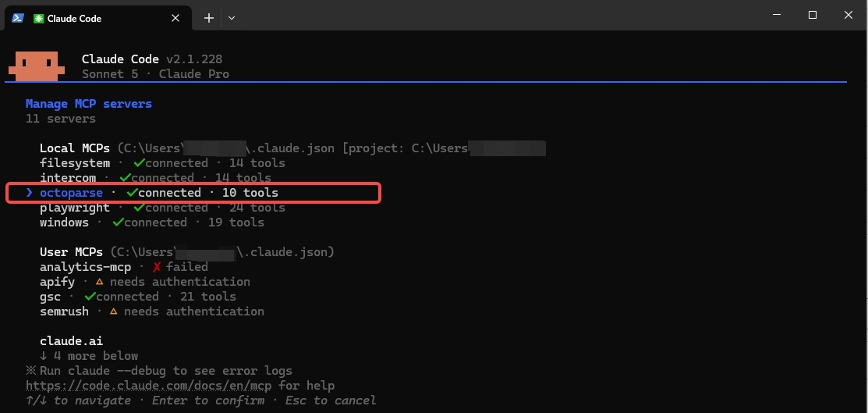Click the '4 more below' indicator
The image size is (868, 413).
point(89,356)
